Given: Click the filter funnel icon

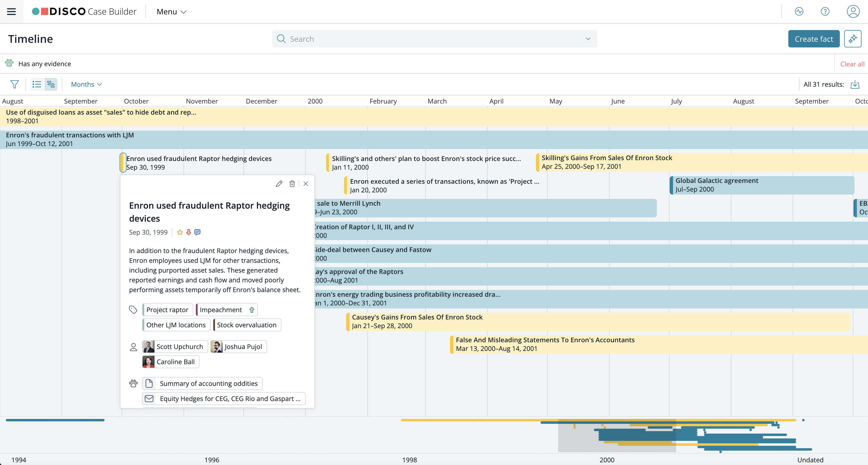Looking at the screenshot, I should (14, 84).
